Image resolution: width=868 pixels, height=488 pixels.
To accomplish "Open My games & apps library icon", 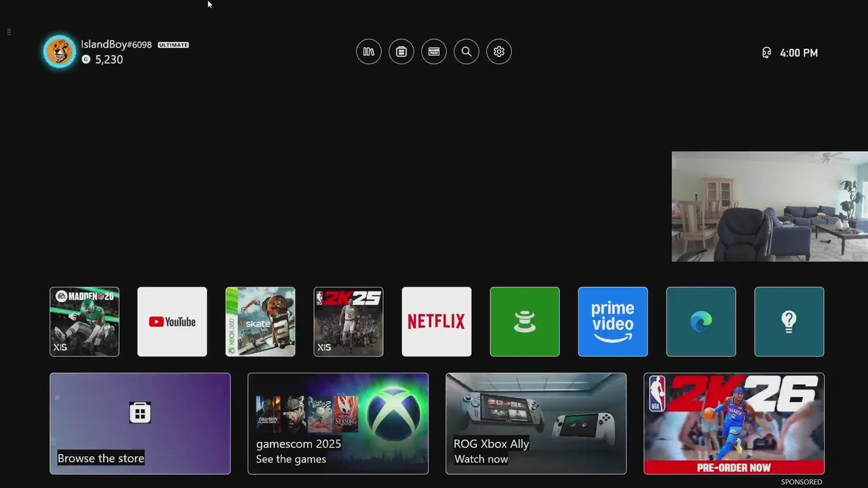I will point(369,52).
